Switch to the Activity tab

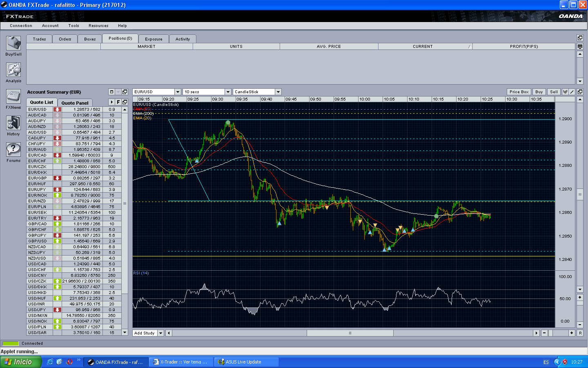[x=183, y=39]
